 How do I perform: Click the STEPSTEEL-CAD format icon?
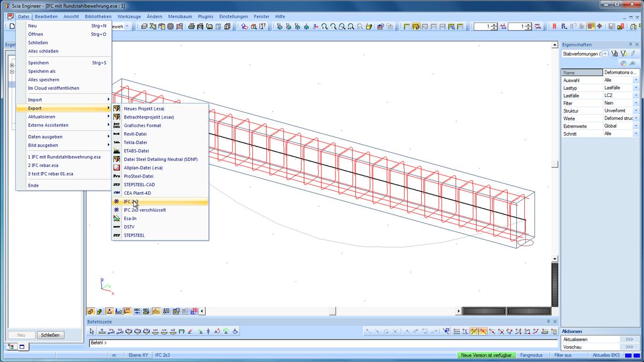[116, 184]
